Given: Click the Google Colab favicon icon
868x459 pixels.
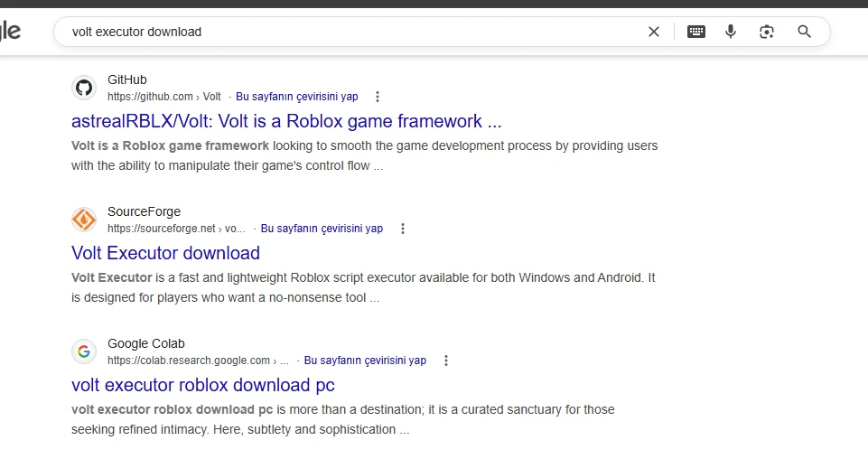Looking at the screenshot, I should (84, 351).
